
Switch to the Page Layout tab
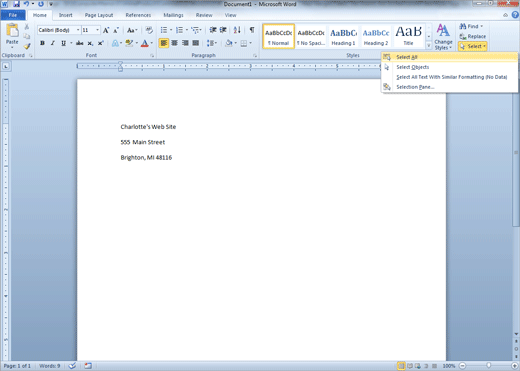pyautogui.click(x=99, y=15)
